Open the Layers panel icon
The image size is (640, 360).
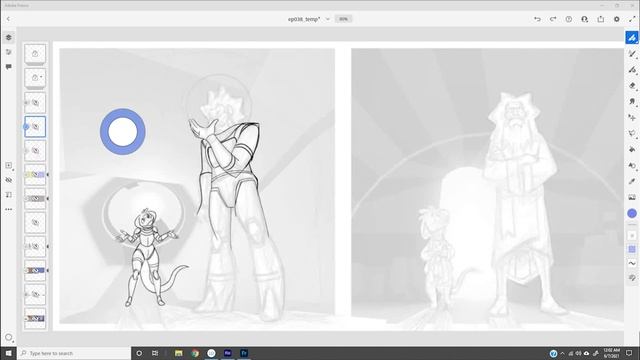[x=9, y=38]
